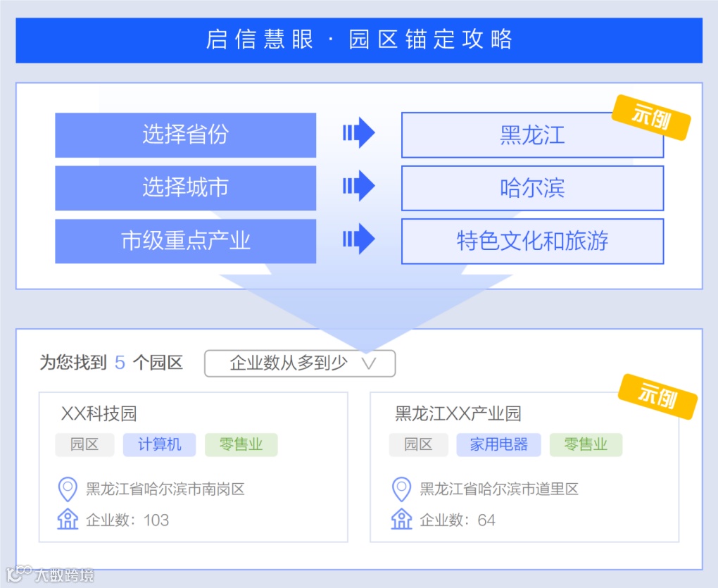Viewport: 718px width, 588px height.
Task: Click the arrow icon next to 选择省份
Action: point(358,133)
